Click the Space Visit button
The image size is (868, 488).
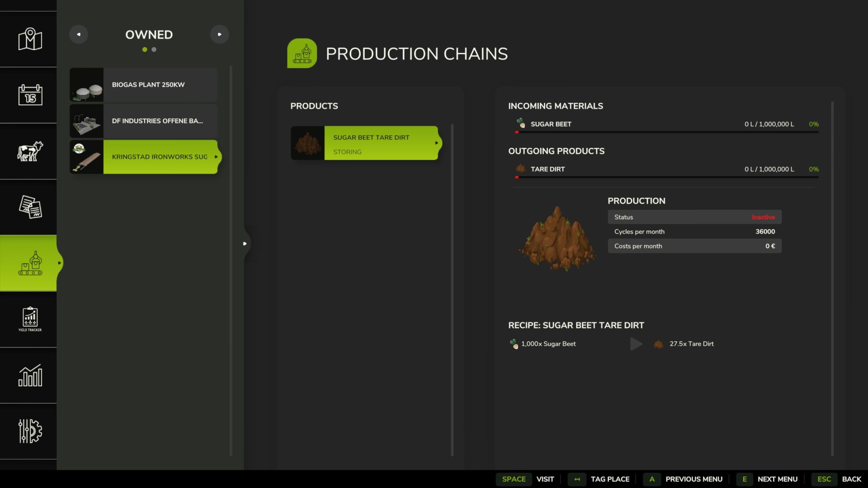(x=525, y=479)
